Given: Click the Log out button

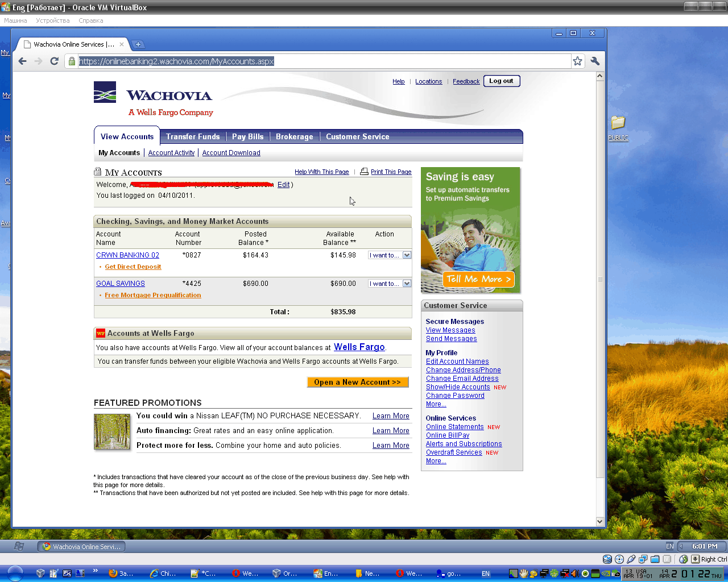Looking at the screenshot, I should pos(502,81).
